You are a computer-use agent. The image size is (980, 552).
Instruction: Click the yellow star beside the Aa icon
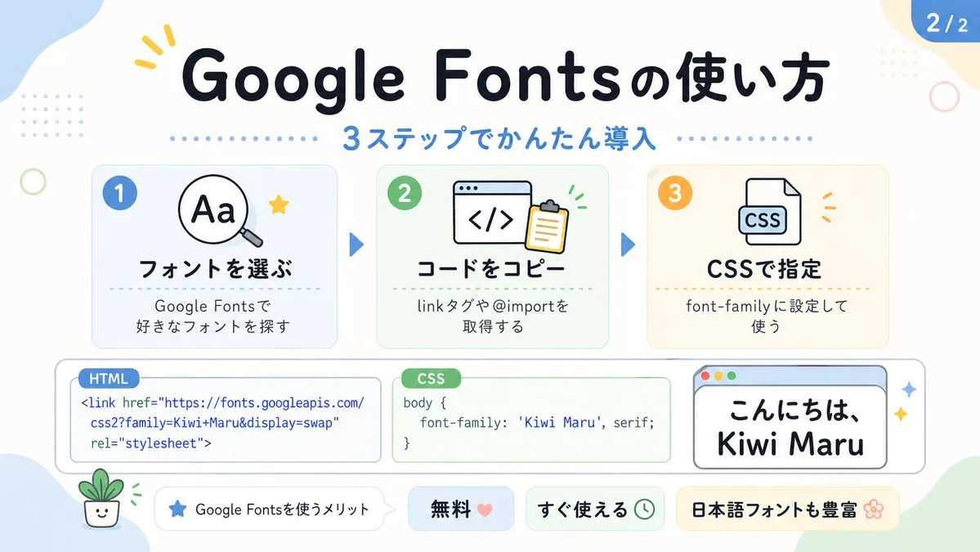[279, 204]
